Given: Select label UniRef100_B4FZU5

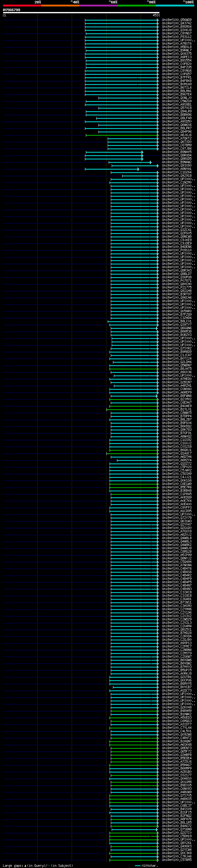Looking at the screenshot, I should [x=176, y=67].
